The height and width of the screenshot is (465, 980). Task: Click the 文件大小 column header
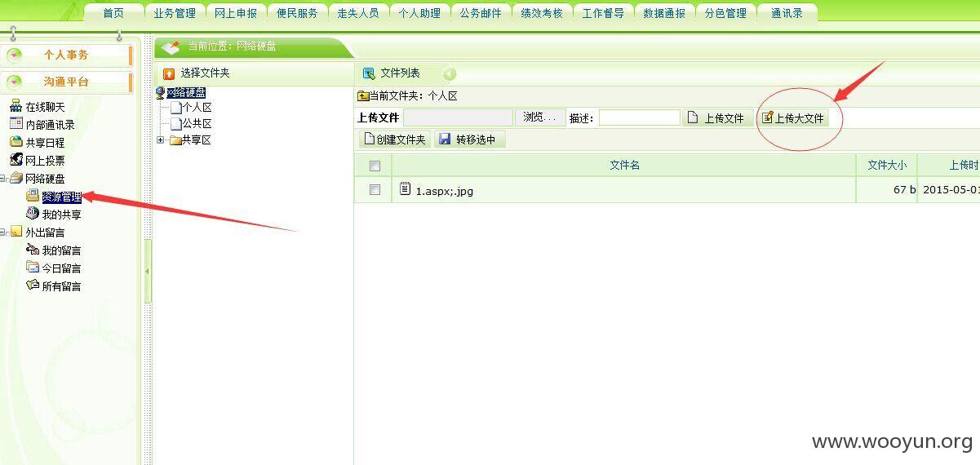(x=887, y=166)
